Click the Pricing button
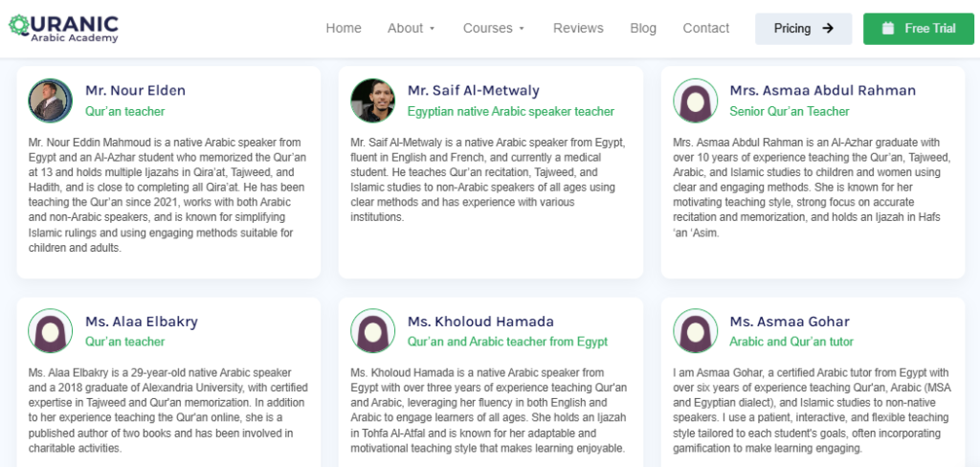Screen dimensions: 980x467 (804, 29)
